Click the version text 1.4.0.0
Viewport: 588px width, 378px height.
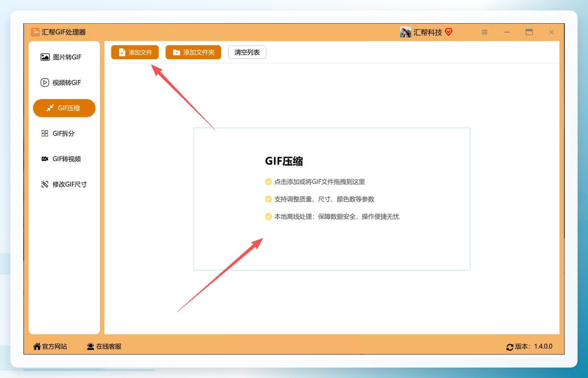coord(543,346)
